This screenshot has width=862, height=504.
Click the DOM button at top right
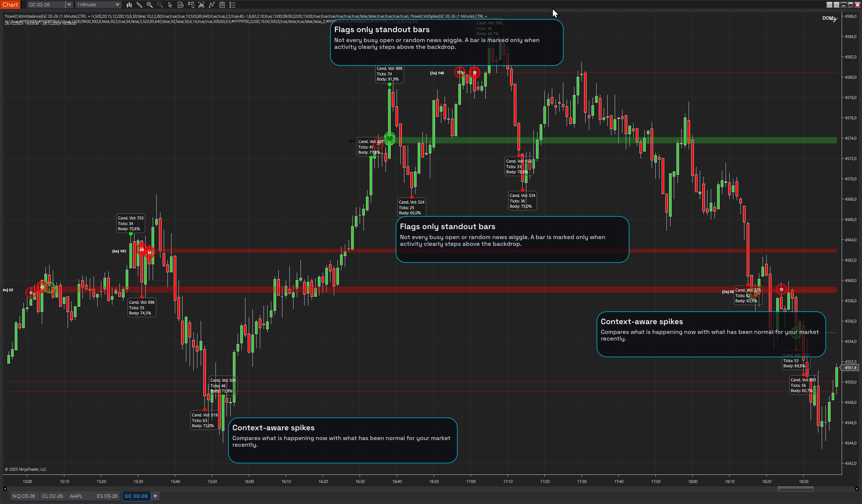coord(828,18)
